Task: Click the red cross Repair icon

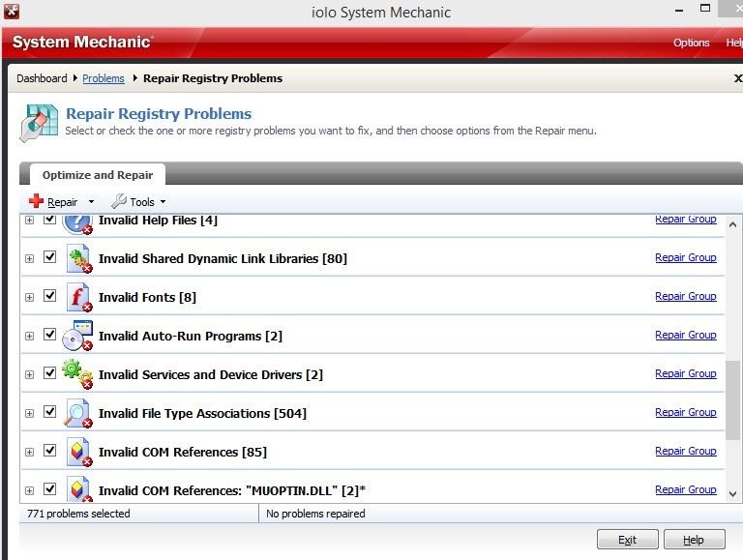Action: click(36, 201)
